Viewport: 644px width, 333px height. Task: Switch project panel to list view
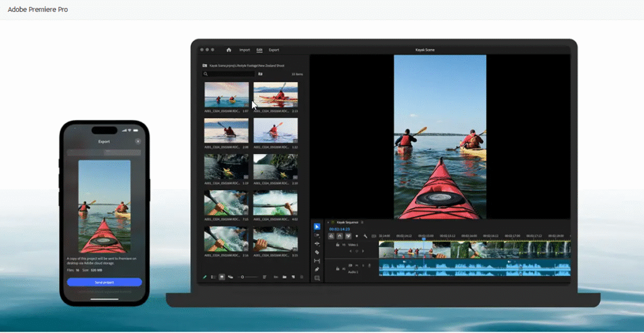pos(213,276)
